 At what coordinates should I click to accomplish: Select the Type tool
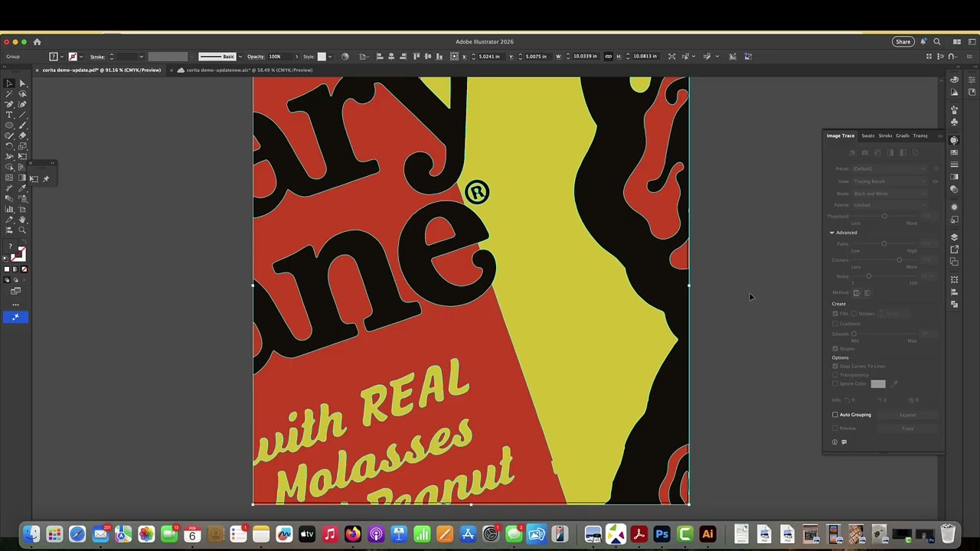pos(9,115)
